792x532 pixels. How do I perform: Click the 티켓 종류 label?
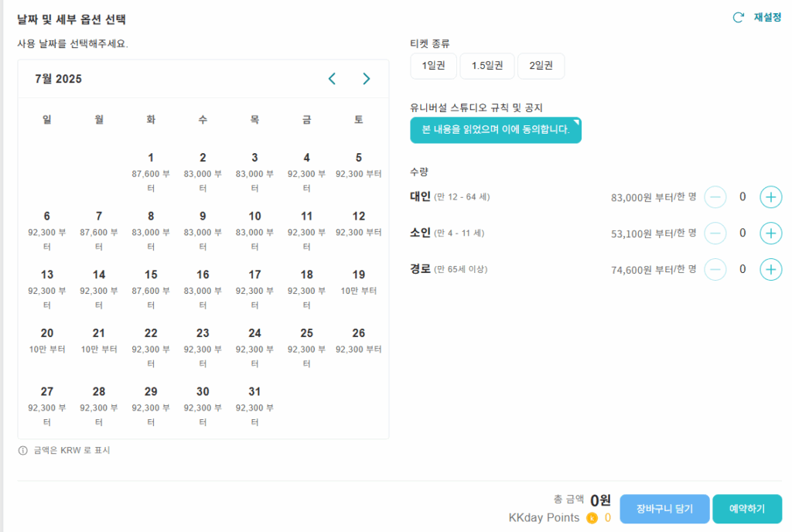pos(430,43)
